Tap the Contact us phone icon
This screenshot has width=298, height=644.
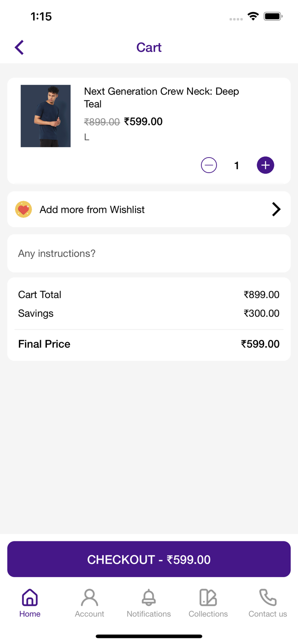(267, 597)
